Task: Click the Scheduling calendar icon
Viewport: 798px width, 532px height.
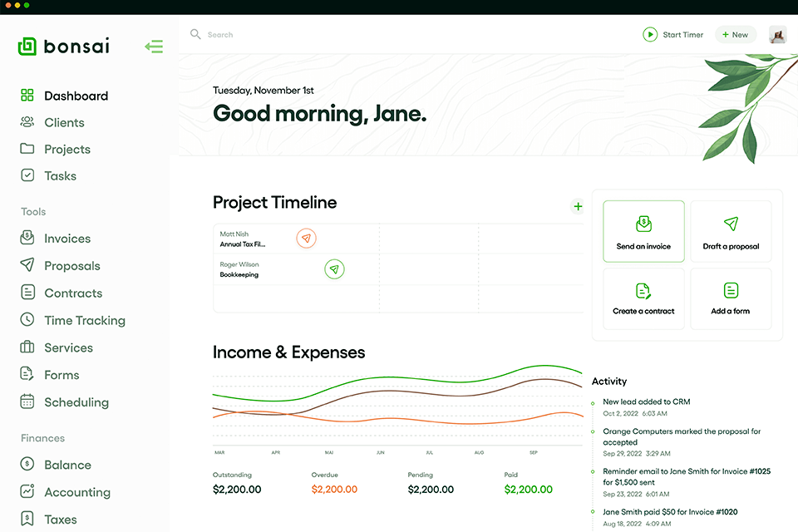Action: (27, 401)
